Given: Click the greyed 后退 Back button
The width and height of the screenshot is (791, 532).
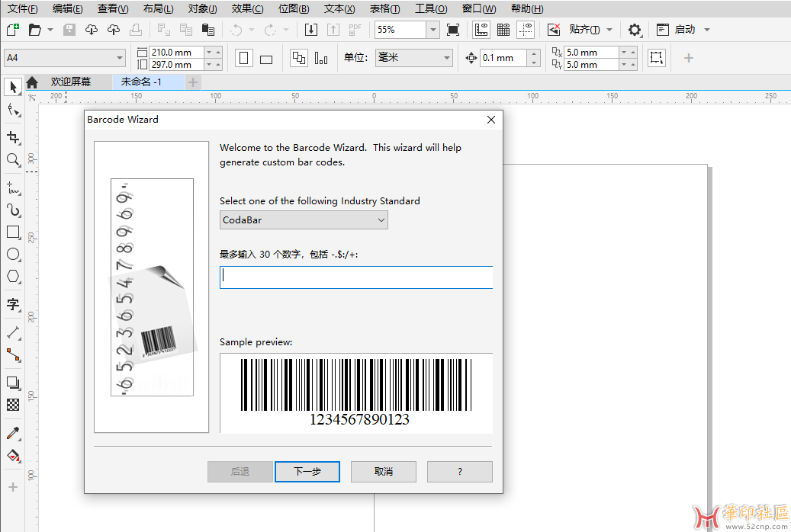Looking at the screenshot, I should (240, 472).
